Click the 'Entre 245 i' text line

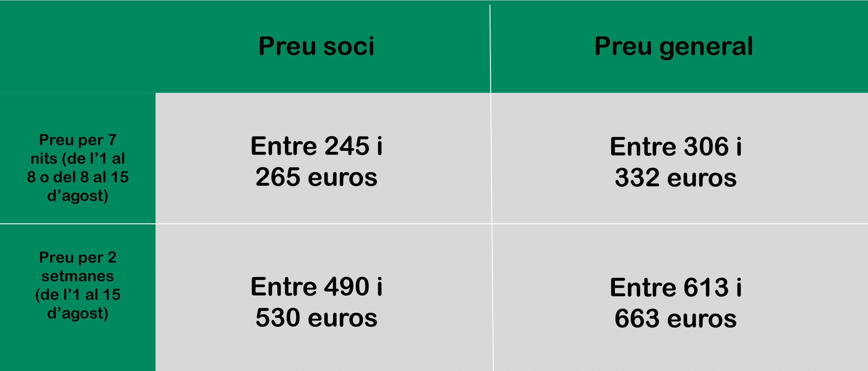[x=317, y=146]
